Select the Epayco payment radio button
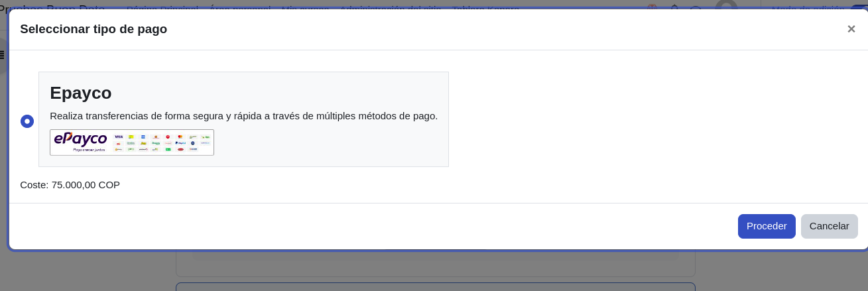The height and width of the screenshot is (291, 868). coord(27,121)
